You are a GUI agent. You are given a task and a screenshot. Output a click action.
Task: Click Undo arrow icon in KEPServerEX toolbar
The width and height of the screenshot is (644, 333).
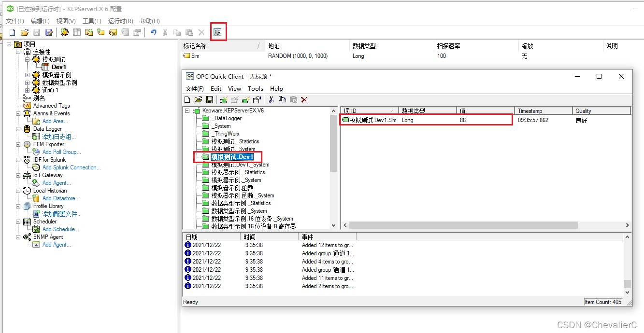(x=153, y=32)
